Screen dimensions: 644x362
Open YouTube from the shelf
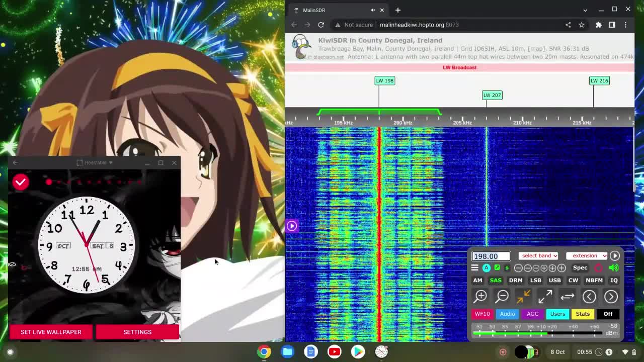[335, 352]
